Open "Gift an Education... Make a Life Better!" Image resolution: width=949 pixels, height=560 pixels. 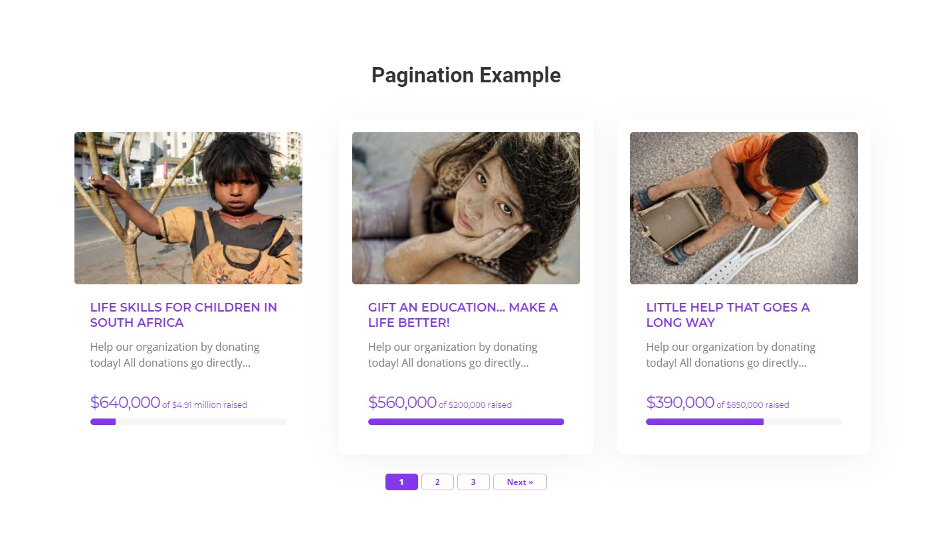463,315
